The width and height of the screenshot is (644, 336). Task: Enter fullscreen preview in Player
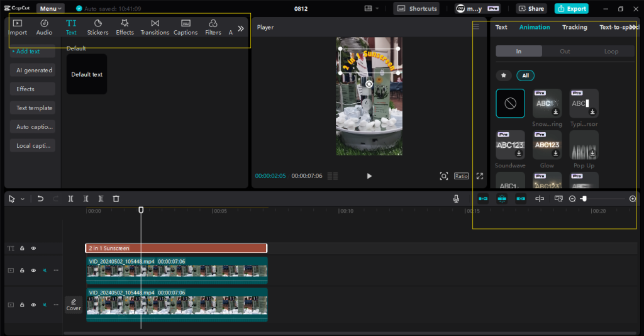pyautogui.click(x=480, y=176)
